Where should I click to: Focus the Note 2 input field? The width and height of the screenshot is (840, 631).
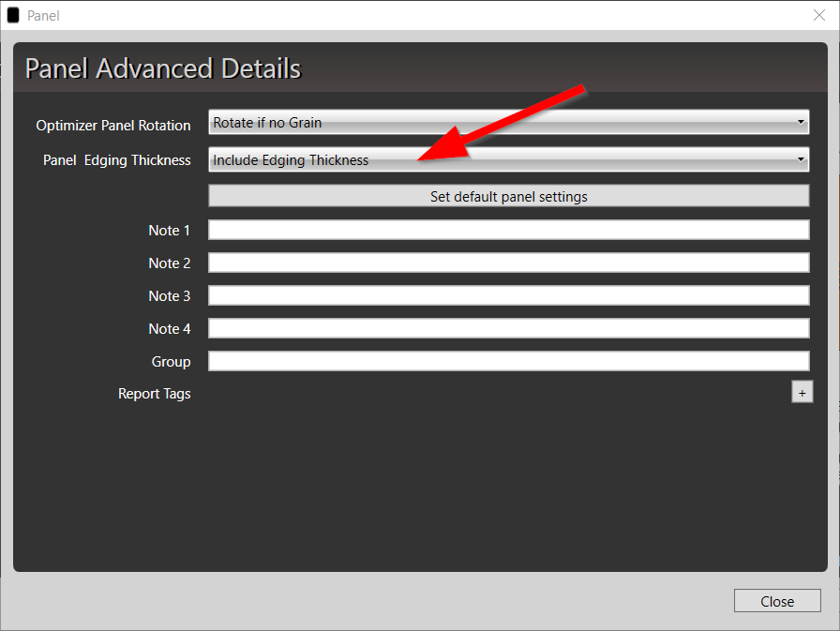point(508,263)
